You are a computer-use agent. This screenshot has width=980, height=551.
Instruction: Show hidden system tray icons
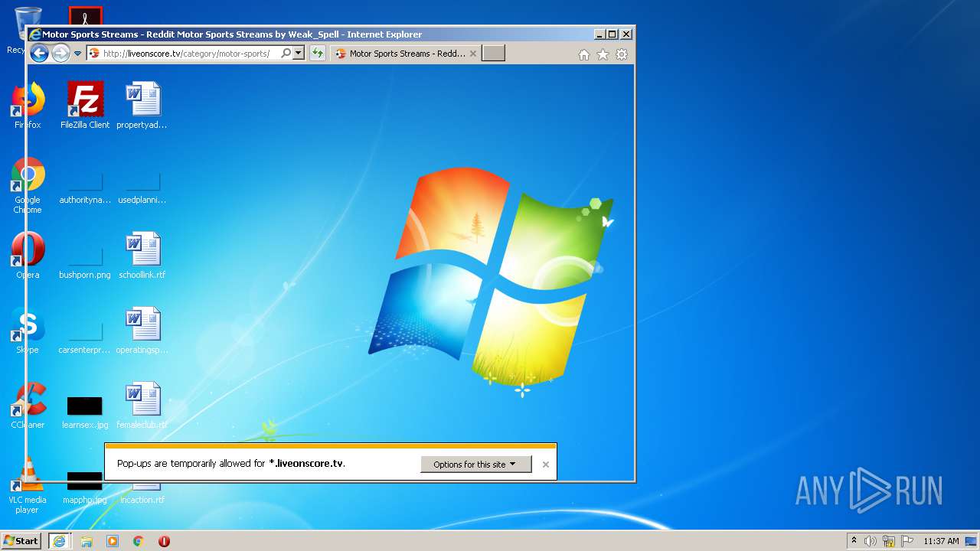pyautogui.click(x=854, y=541)
